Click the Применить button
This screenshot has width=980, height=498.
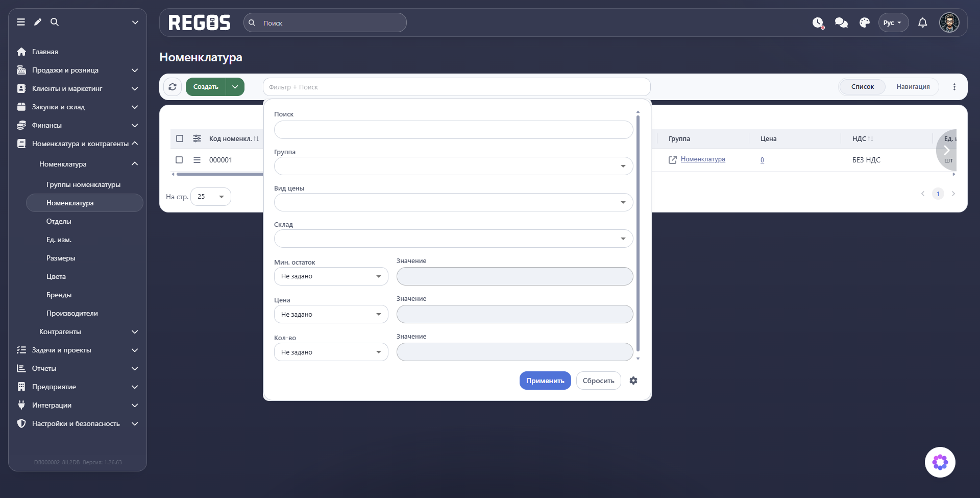(x=545, y=381)
